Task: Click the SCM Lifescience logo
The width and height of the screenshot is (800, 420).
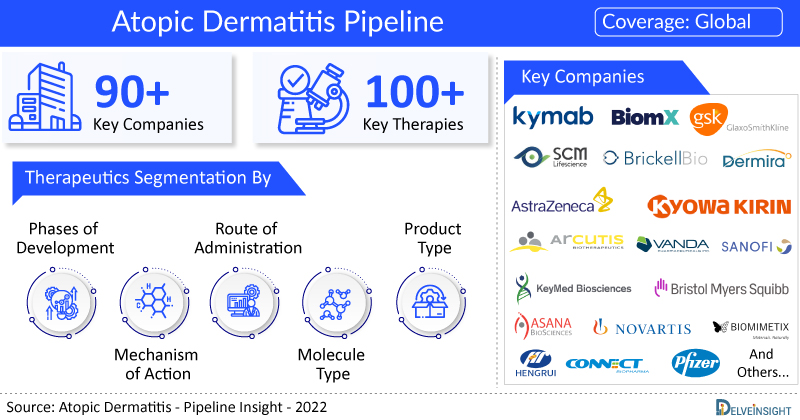Action: click(x=551, y=157)
